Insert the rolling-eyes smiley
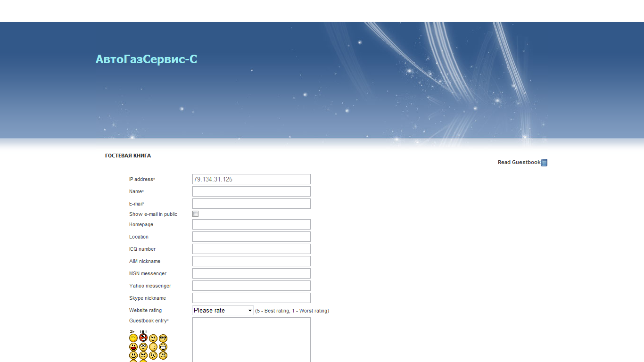644x362 pixels. (x=143, y=347)
